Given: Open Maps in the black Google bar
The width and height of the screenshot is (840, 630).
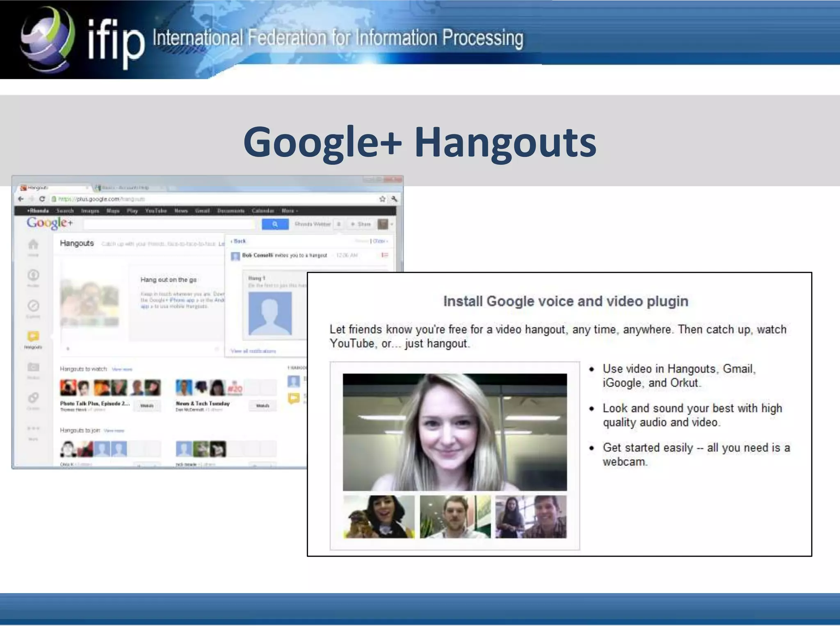Looking at the screenshot, I should [113, 211].
